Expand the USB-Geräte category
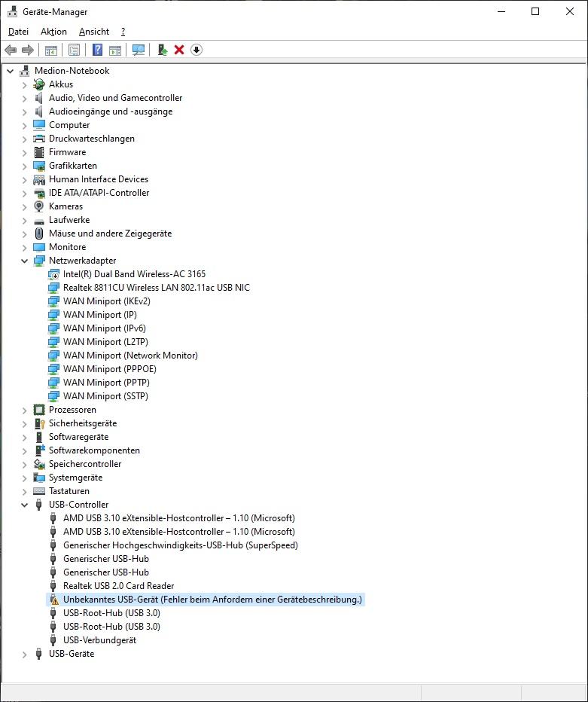588x702 pixels. click(24, 654)
